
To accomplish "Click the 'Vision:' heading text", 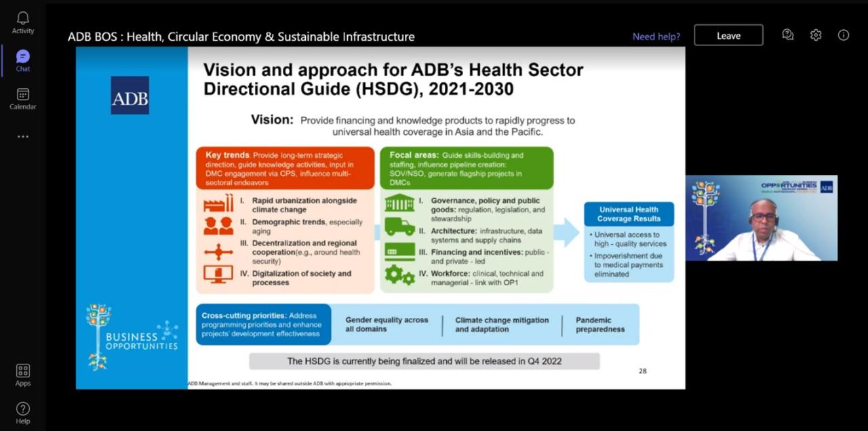I will click(272, 120).
